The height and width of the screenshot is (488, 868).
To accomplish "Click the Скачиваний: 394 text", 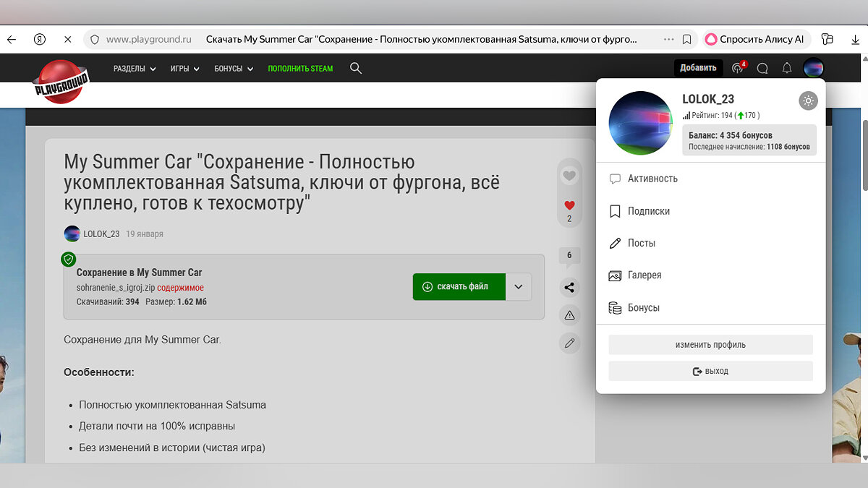I will coord(108,301).
